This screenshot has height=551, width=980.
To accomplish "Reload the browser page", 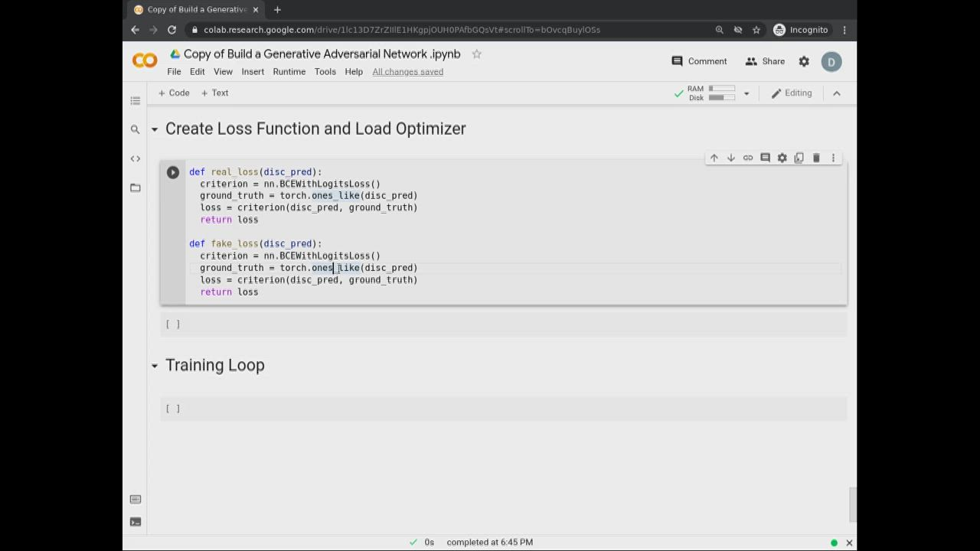I will [x=171, y=30].
